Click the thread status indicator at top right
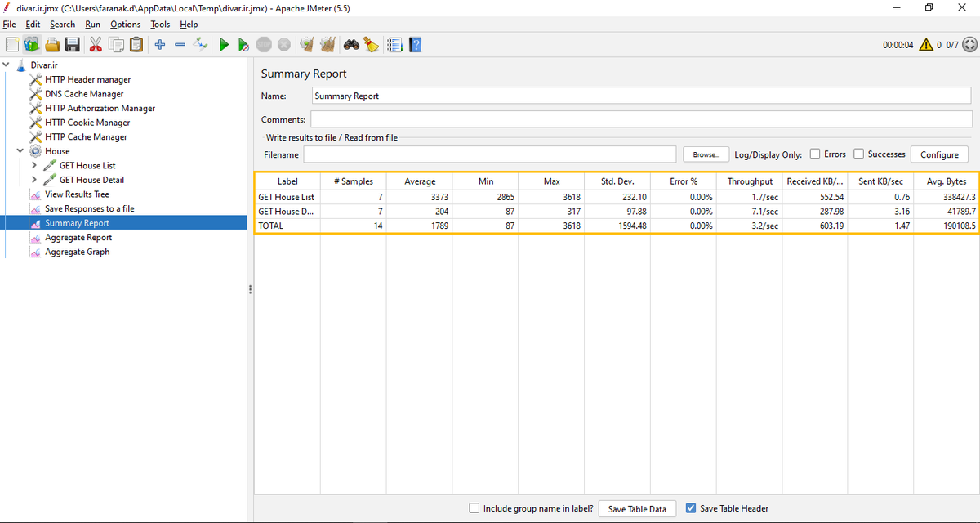 tap(970, 45)
